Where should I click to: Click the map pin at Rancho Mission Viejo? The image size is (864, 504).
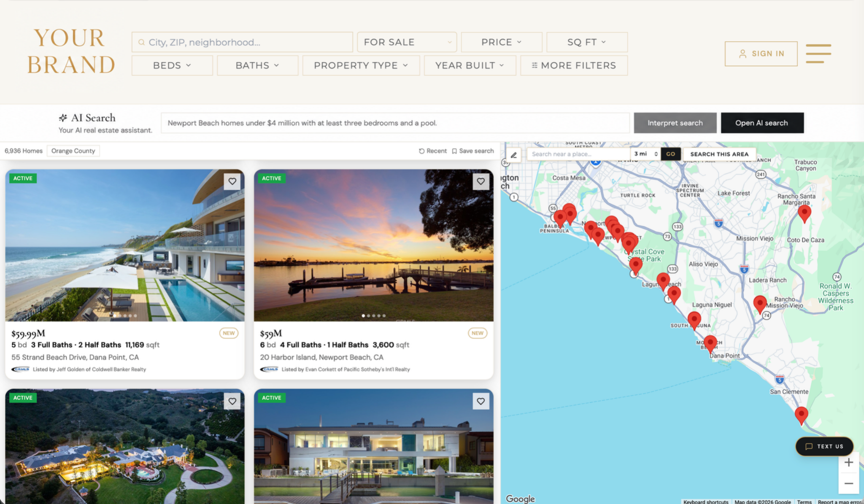click(x=760, y=303)
